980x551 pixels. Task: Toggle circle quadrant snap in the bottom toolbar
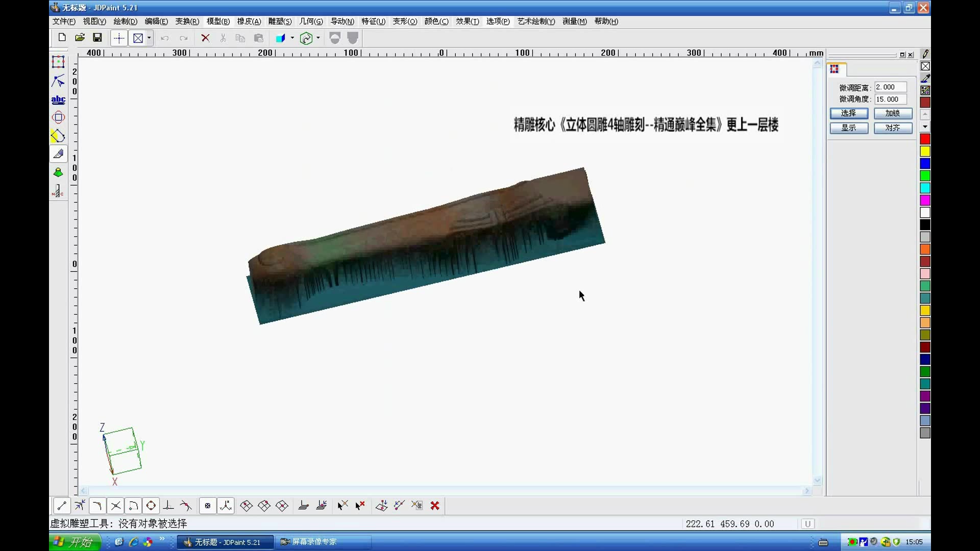click(x=151, y=506)
